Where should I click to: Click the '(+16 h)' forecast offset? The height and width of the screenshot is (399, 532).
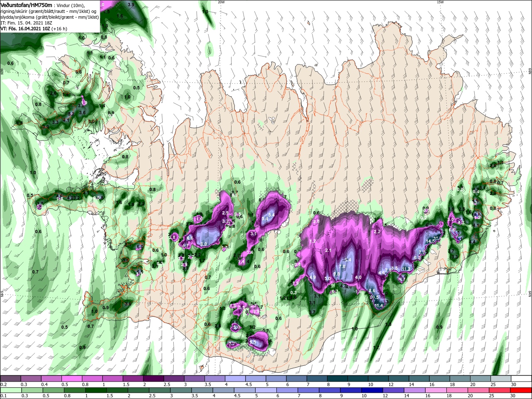tap(59, 29)
